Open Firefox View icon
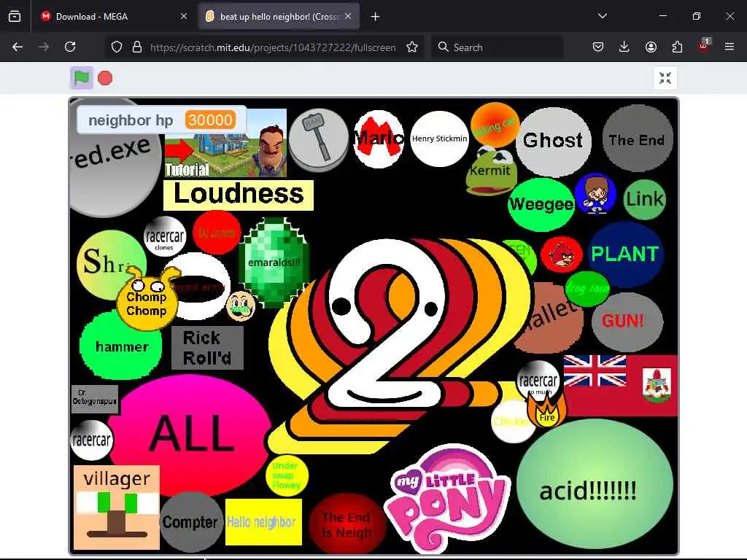This screenshot has width=747, height=560. coord(15,17)
